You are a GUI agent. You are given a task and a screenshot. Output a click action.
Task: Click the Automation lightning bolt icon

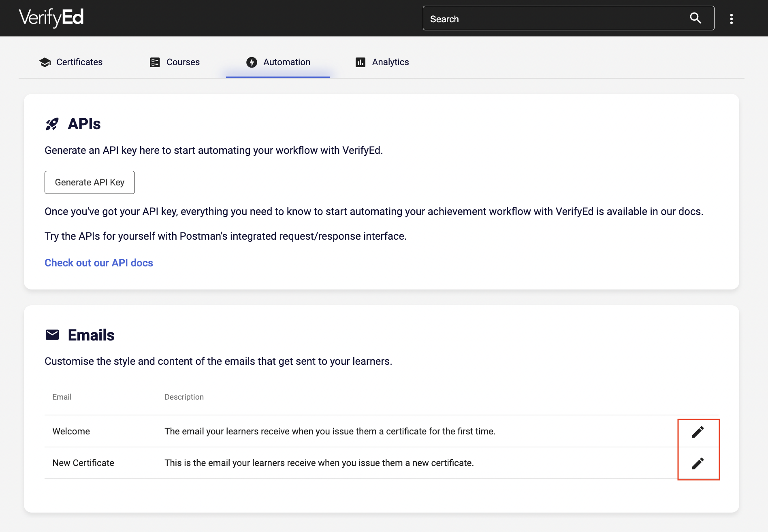[252, 62]
